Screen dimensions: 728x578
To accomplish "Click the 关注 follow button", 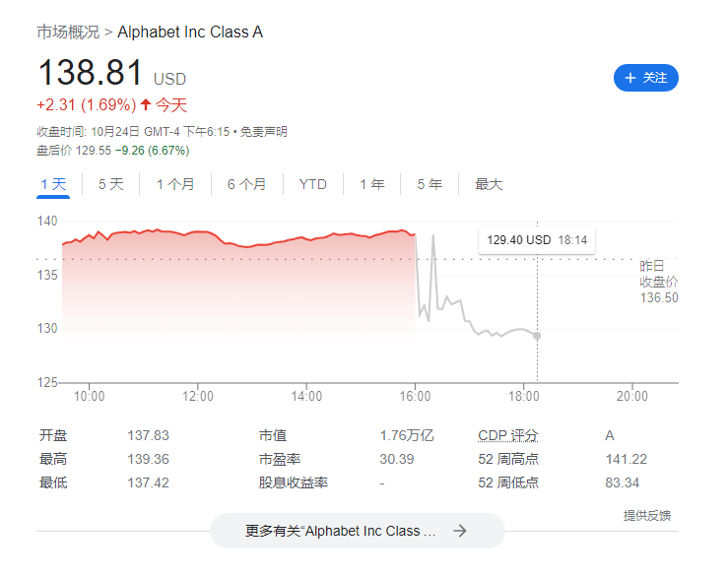I will [646, 78].
